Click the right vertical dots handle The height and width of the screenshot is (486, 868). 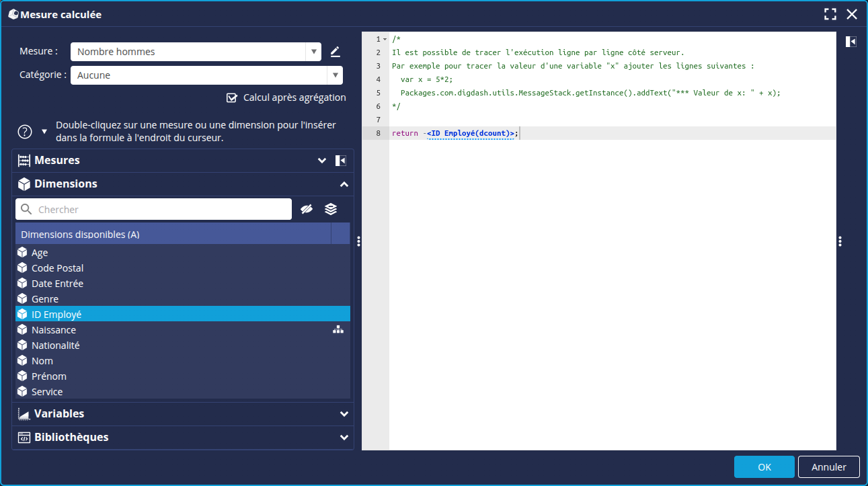(x=840, y=241)
